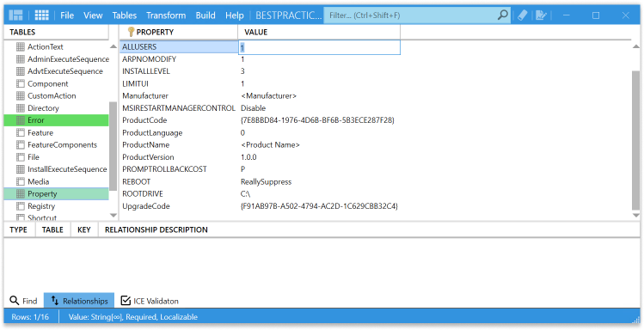The image size is (644, 330).
Task: Click the Directory table icon
Action: [20, 108]
